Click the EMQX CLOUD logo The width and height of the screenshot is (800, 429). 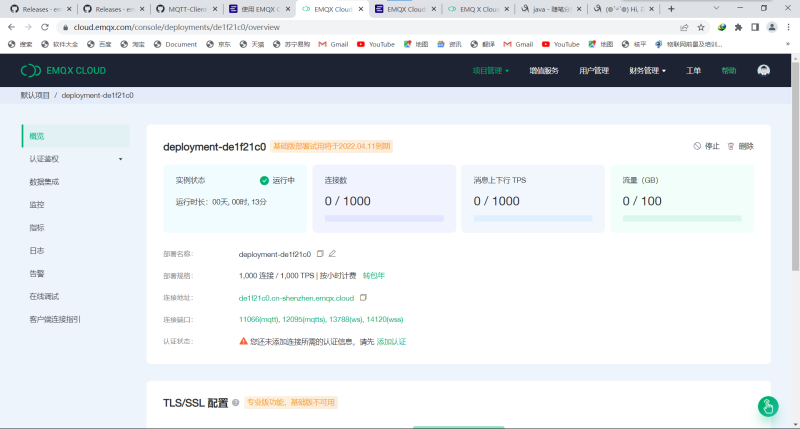click(63, 70)
